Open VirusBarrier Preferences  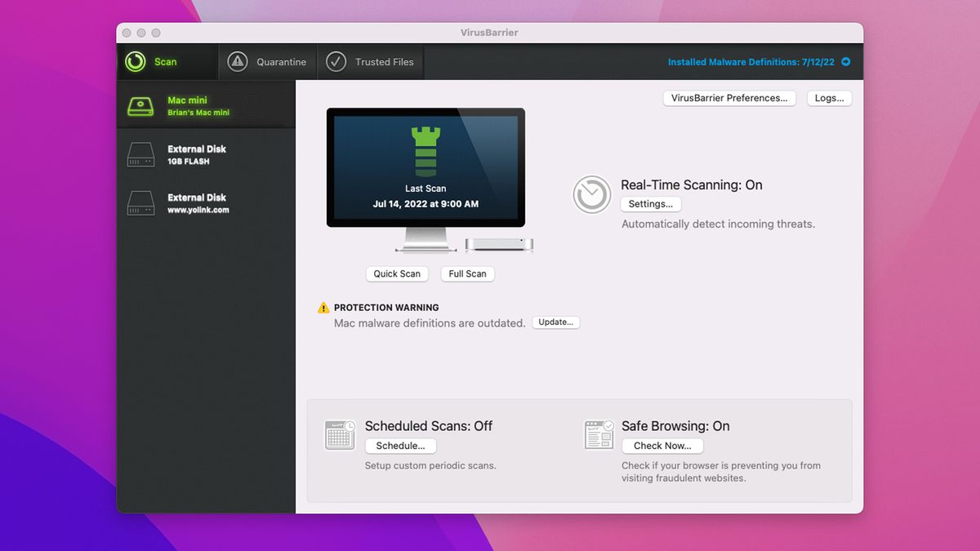click(729, 97)
